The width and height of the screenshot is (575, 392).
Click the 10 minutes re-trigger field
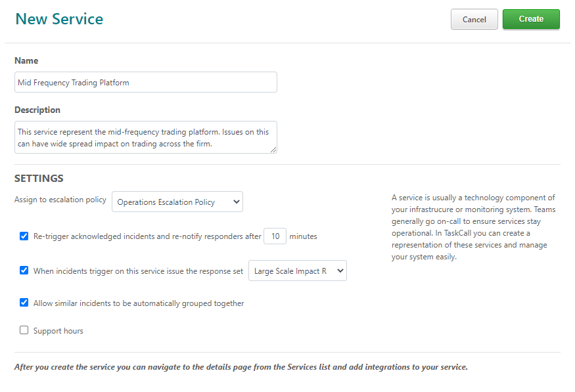pyautogui.click(x=275, y=236)
